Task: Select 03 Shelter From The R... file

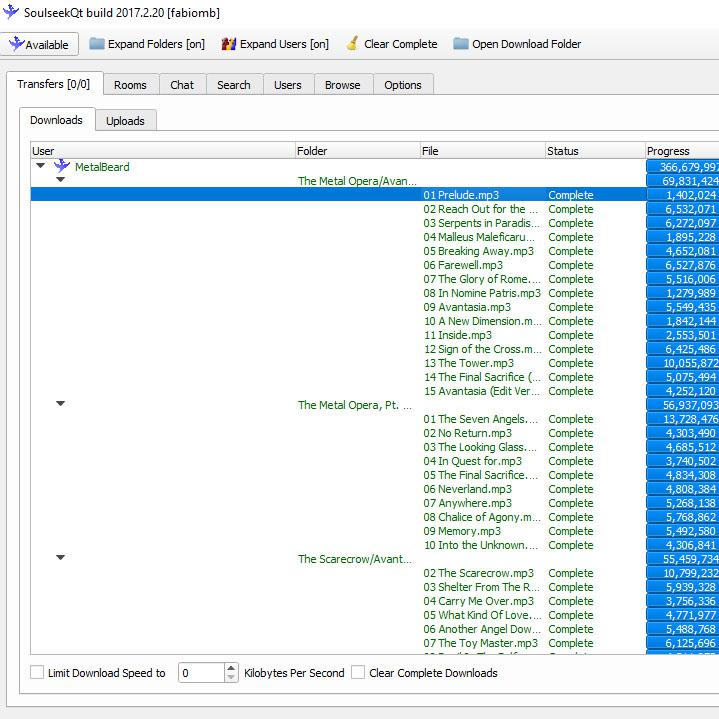Action: (482, 587)
